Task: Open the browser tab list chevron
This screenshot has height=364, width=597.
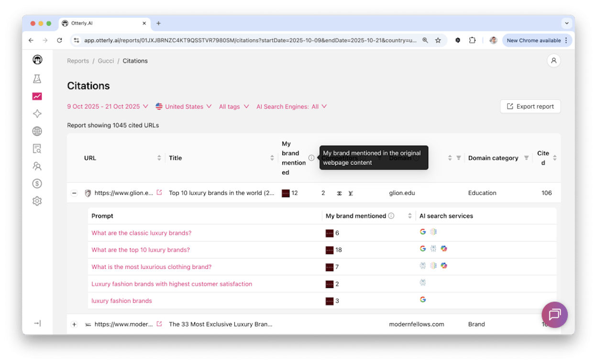Action: click(567, 23)
